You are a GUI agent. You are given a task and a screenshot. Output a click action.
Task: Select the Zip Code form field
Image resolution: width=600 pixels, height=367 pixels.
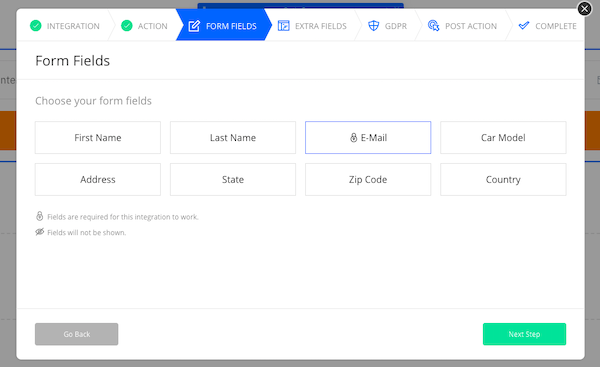pyautogui.click(x=368, y=179)
